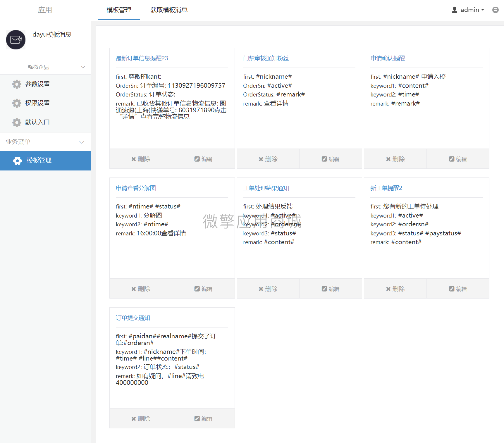This screenshot has height=443, width=504.
Task: Click 'first: 您有新的工单待处理' text
Action: coord(404,206)
